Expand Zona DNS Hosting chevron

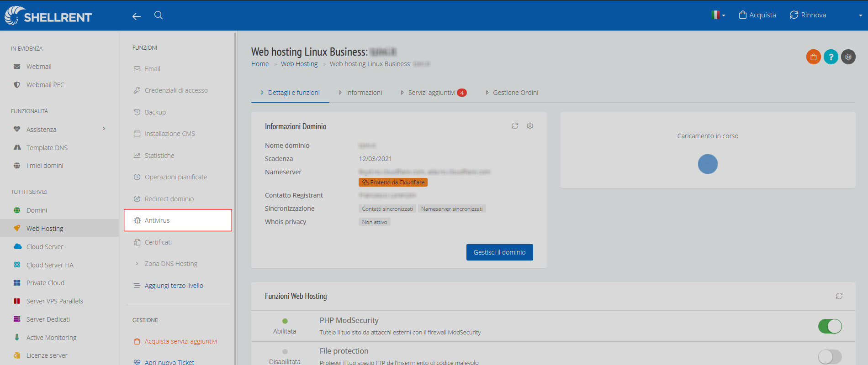pos(137,264)
